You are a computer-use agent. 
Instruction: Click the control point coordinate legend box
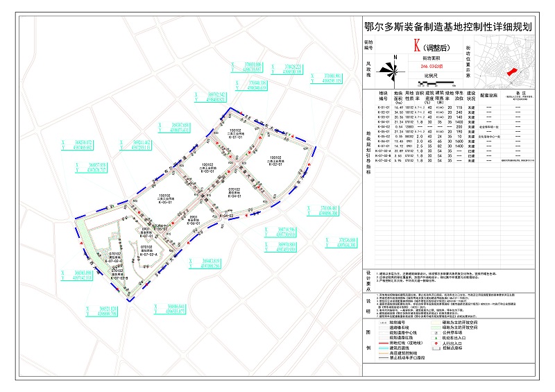click(436, 348)
